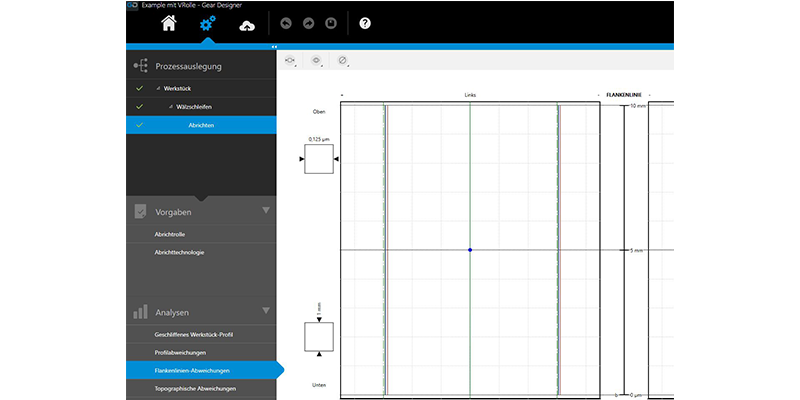
Task: Collapse the Vorgaben section
Action: coord(265,210)
